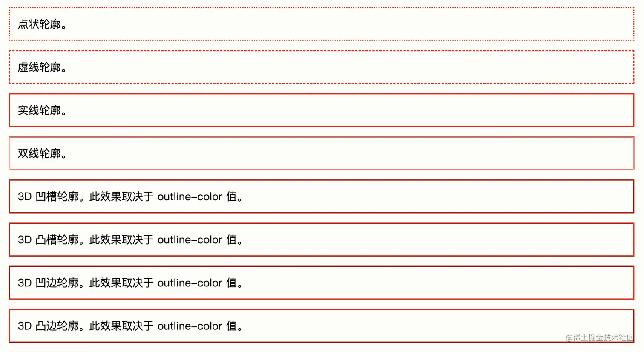The height and width of the screenshot is (352, 644).
Task: Click outline-color in the groove box
Action: [x=190, y=196]
